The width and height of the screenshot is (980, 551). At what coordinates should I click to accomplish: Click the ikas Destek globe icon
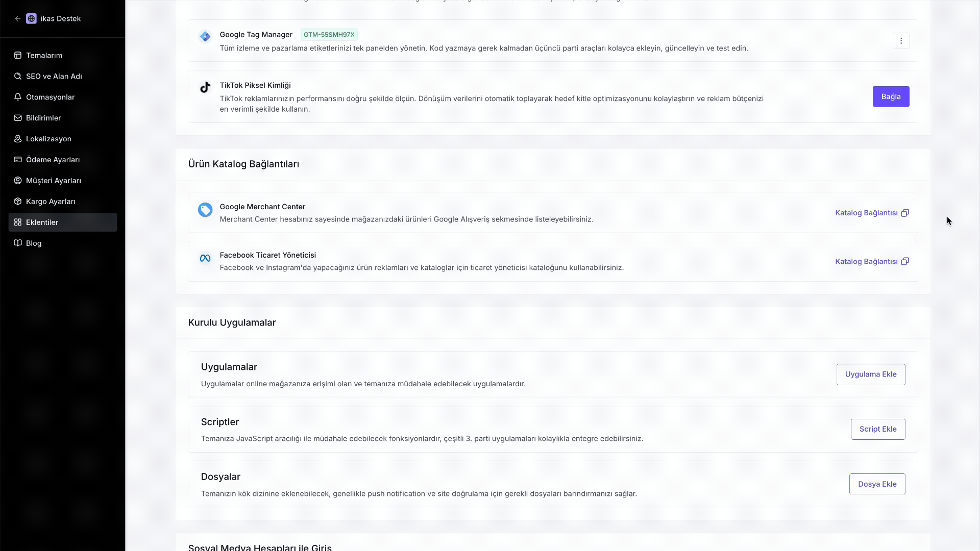coord(31,19)
